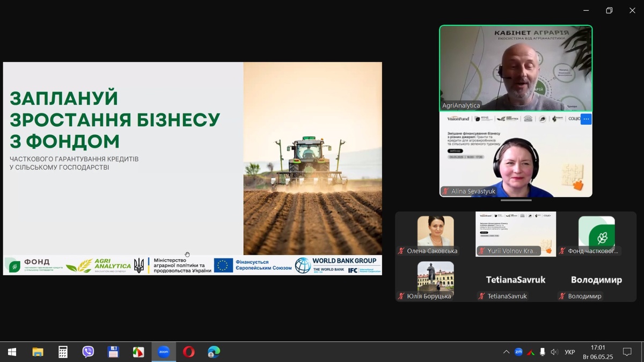Select Alina Sevastyuk's video tile
This screenshot has width=644, height=362.
516,154
